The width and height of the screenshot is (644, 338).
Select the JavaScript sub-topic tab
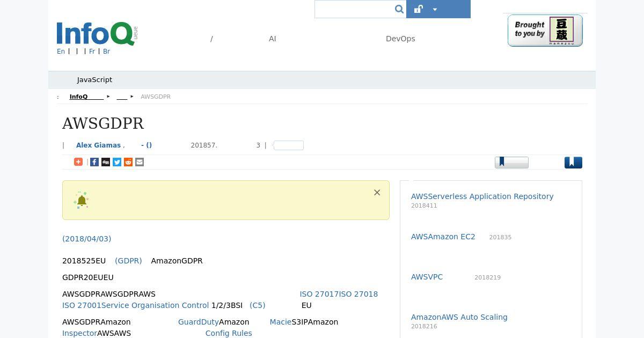coord(94,80)
